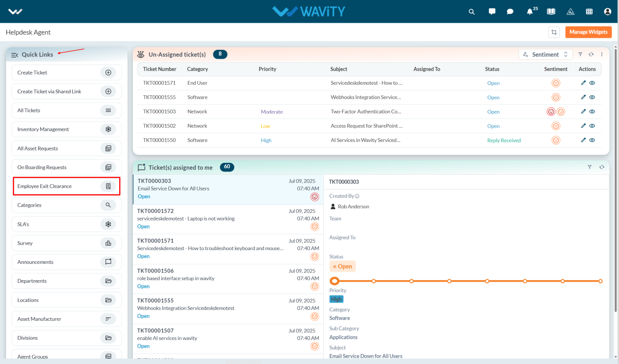Open Locations quick link

[67, 300]
